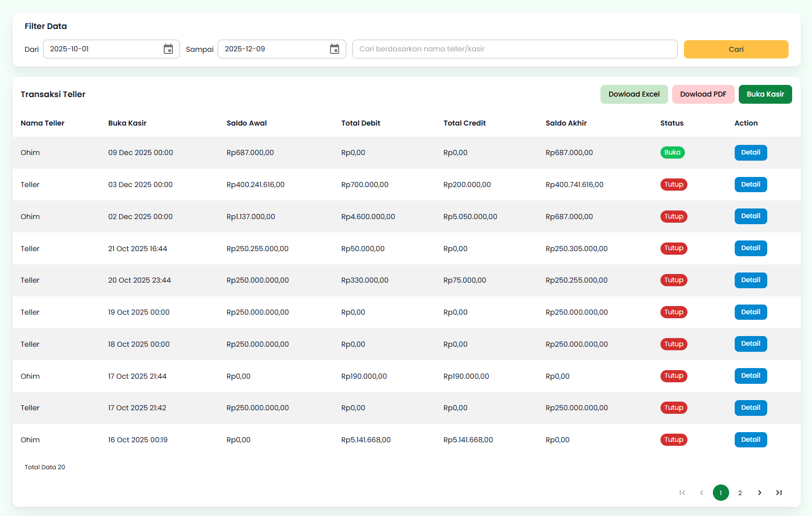
Task: Open a new register with Buka Kasir
Action: pos(765,95)
